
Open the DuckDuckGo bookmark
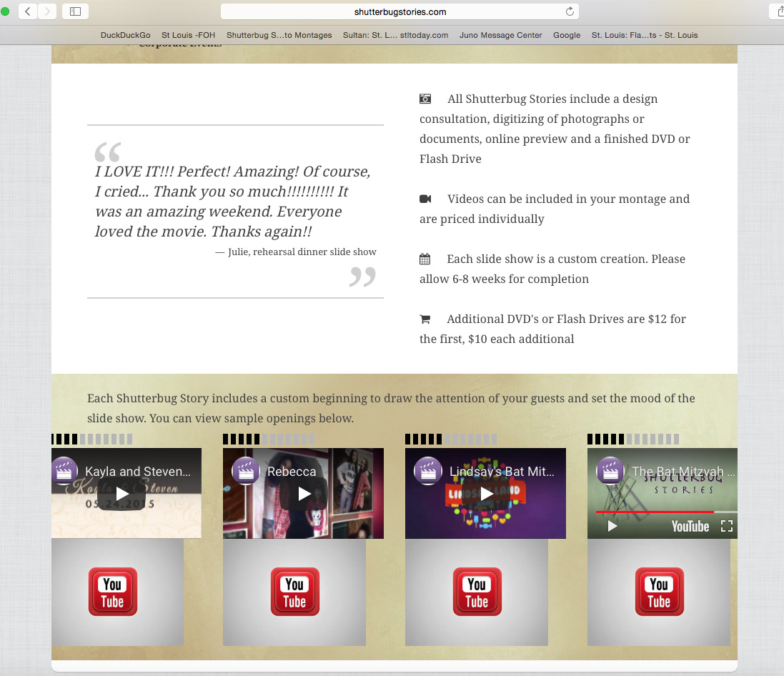(x=126, y=35)
